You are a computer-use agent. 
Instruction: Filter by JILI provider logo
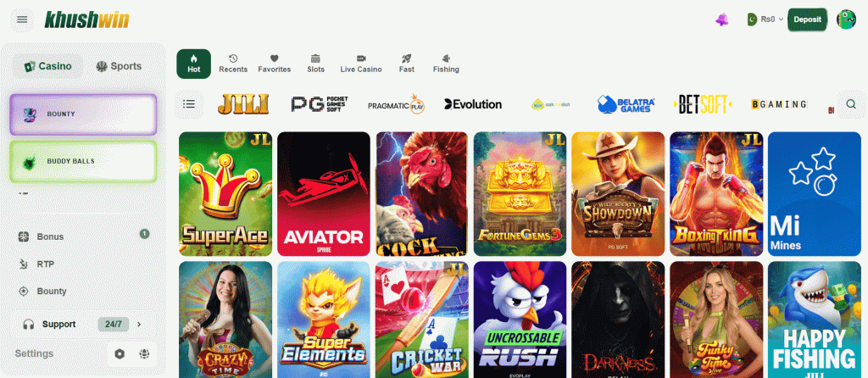point(243,104)
